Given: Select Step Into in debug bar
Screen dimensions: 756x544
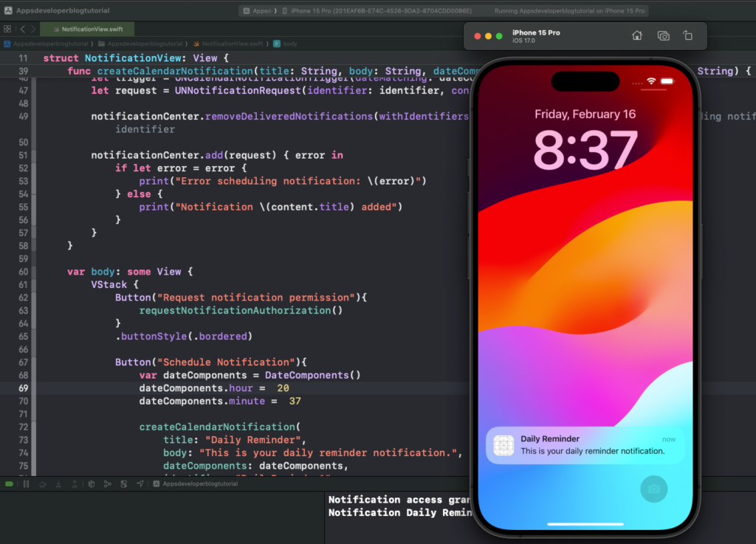Looking at the screenshot, I should point(58,483).
